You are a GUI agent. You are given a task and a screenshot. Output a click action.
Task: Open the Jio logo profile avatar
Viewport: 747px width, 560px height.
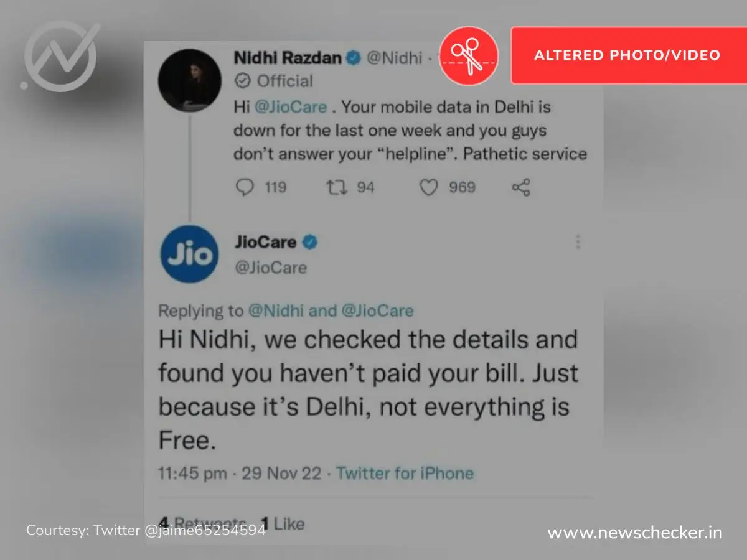(x=189, y=254)
